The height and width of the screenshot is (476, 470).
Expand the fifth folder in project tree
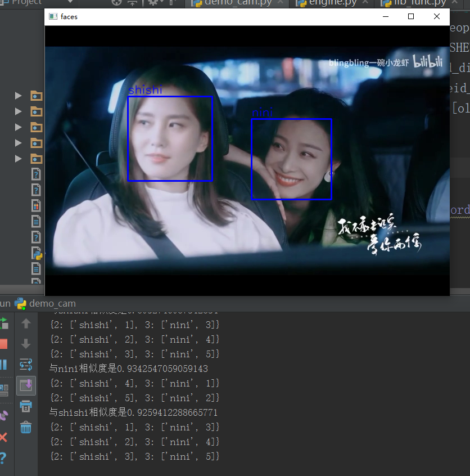coord(18,159)
